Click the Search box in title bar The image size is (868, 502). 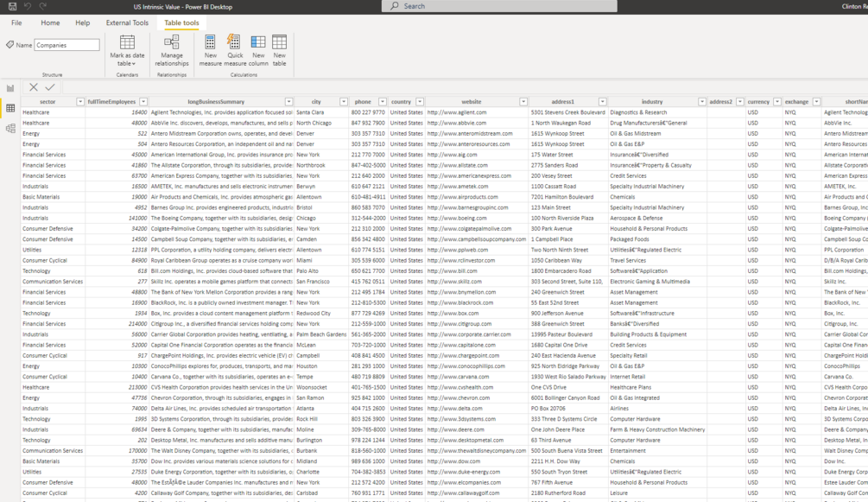point(499,6)
